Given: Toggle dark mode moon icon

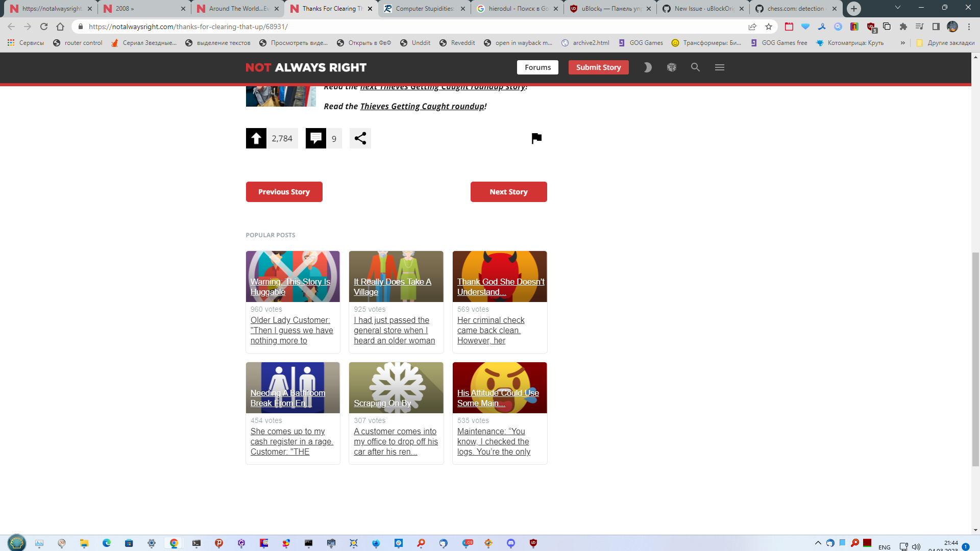Looking at the screenshot, I should (648, 67).
